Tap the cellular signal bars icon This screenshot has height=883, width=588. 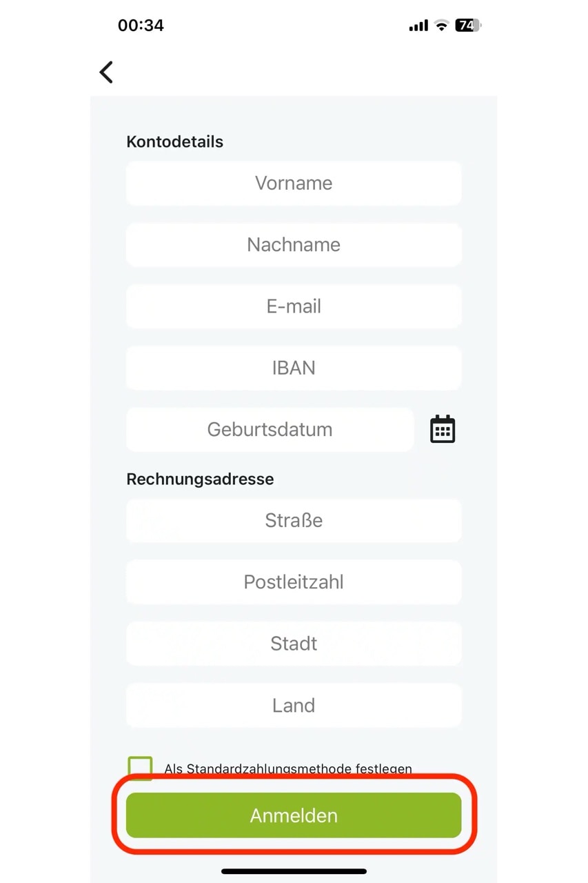[418, 26]
